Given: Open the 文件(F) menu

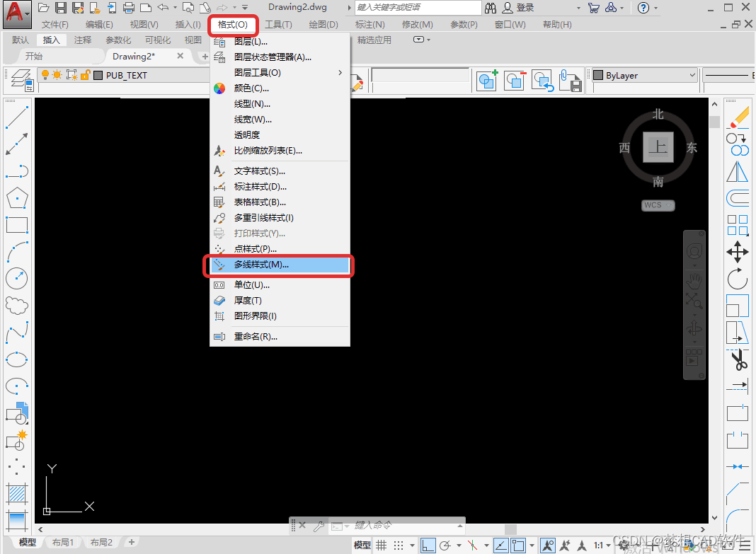Looking at the screenshot, I should [x=55, y=25].
